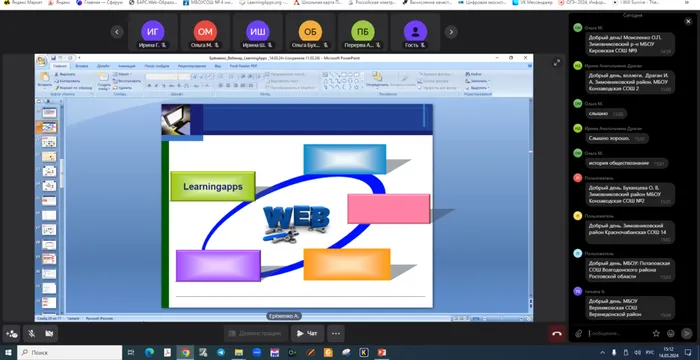The height and width of the screenshot is (360, 700).
Task: Open the Главная ribbon tab
Action: [59, 66]
